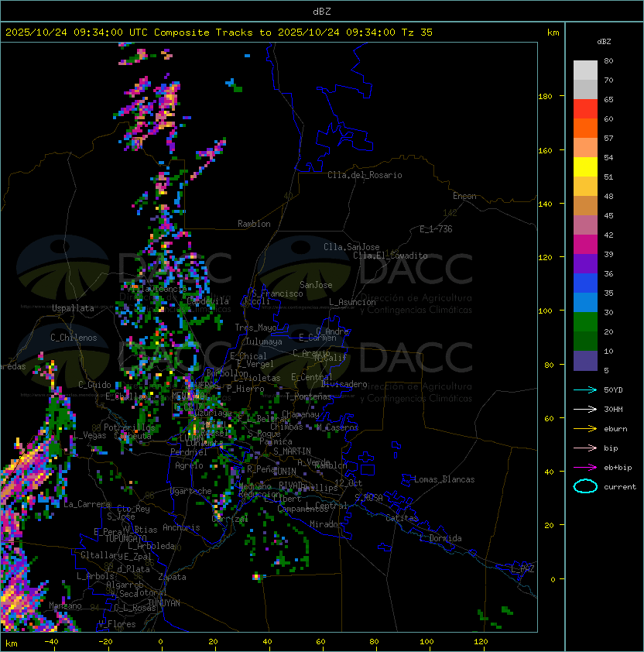Click the 'L_Asuncion' map label

pyautogui.click(x=352, y=302)
